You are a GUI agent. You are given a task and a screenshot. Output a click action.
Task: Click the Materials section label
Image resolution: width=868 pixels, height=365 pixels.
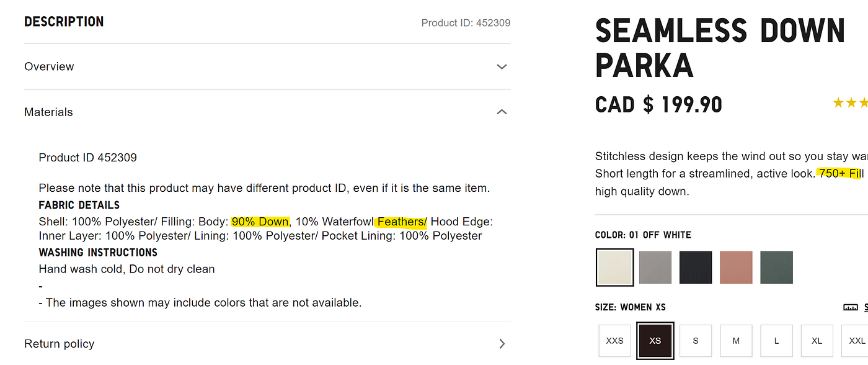pyautogui.click(x=48, y=112)
